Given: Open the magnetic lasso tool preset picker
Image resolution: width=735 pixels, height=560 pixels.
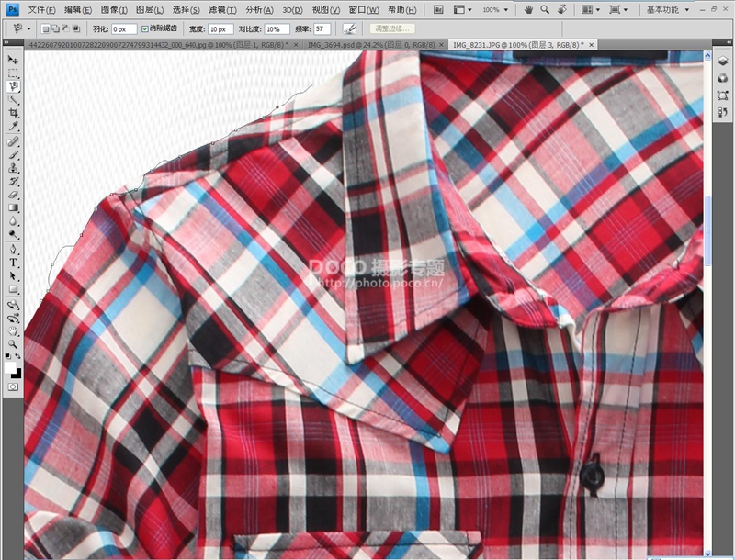Looking at the screenshot, I should point(22,28).
